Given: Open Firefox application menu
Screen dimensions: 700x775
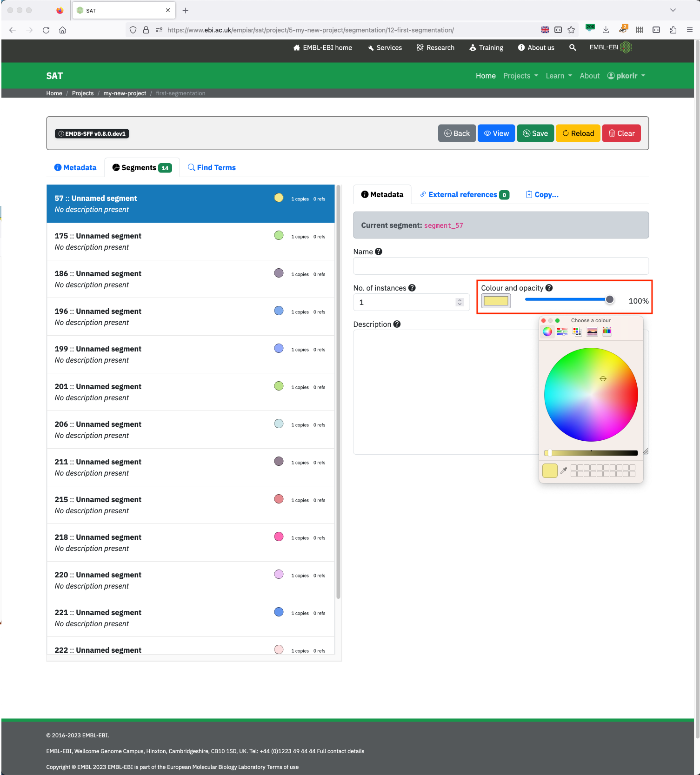Looking at the screenshot, I should pyautogui.click(x=690, y=30).
